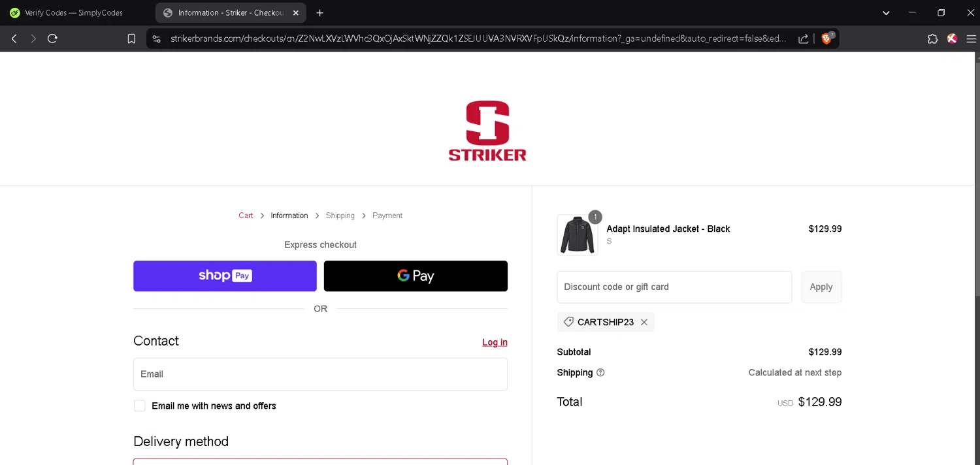Click the red extension icon in toolbar
Screen dimensions: 980x465
tap(952, 39)
